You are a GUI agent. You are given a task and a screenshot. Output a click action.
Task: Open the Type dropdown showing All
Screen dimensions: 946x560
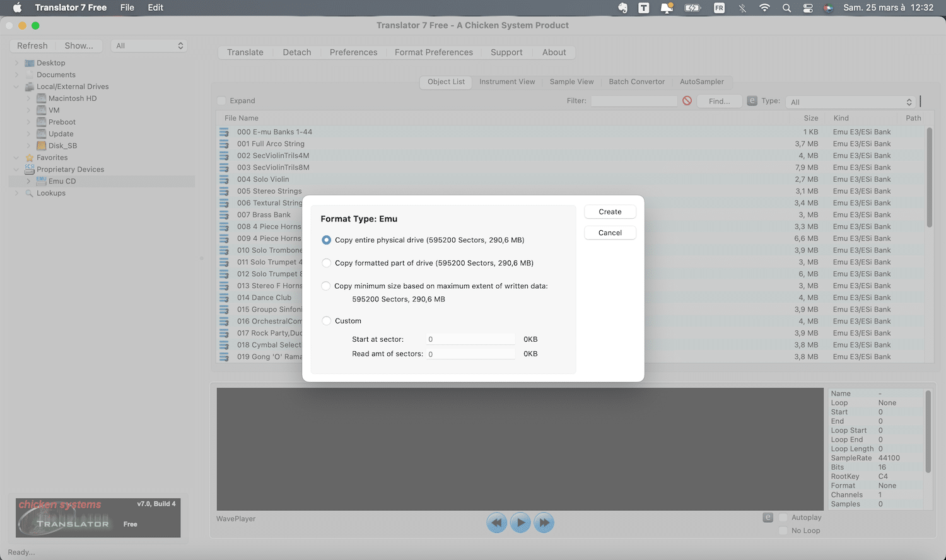pos(851,102)
